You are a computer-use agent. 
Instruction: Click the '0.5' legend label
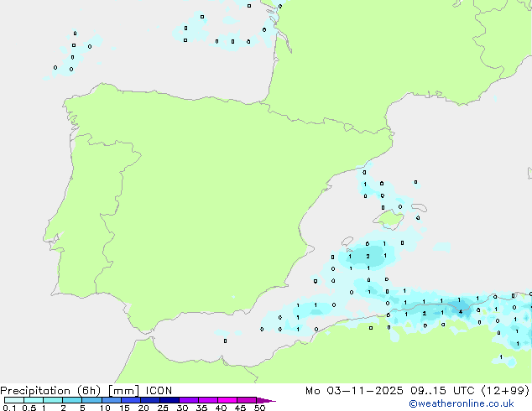(x=29, y=408)
